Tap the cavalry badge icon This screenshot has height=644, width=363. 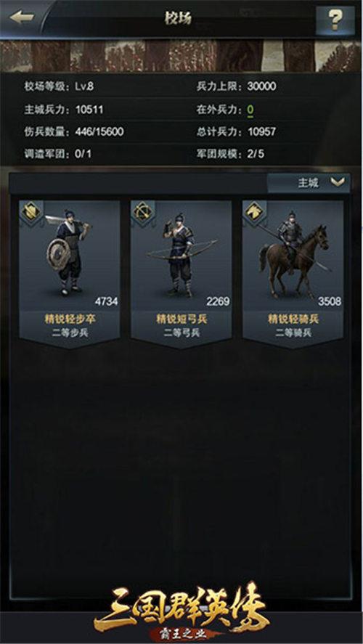click(255, 211)
